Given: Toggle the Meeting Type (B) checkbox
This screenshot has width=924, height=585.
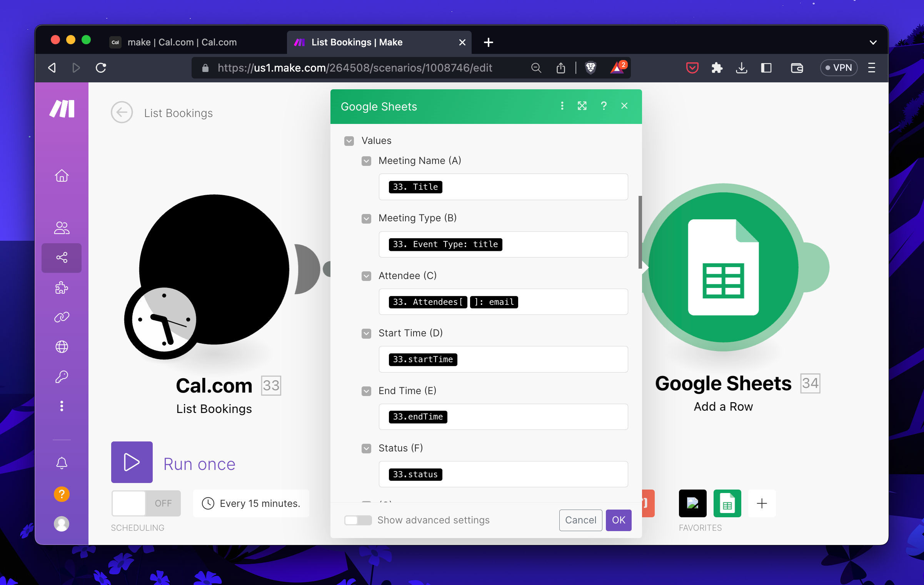Looking at the screenshot, I should [366, 219].
